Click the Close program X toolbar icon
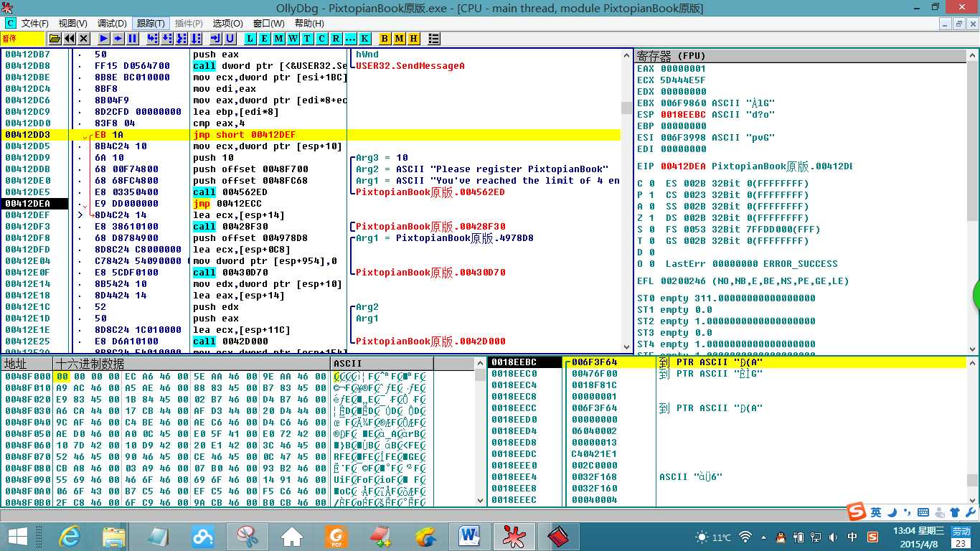This screenshot has width=980, height=551. (84, 38)
